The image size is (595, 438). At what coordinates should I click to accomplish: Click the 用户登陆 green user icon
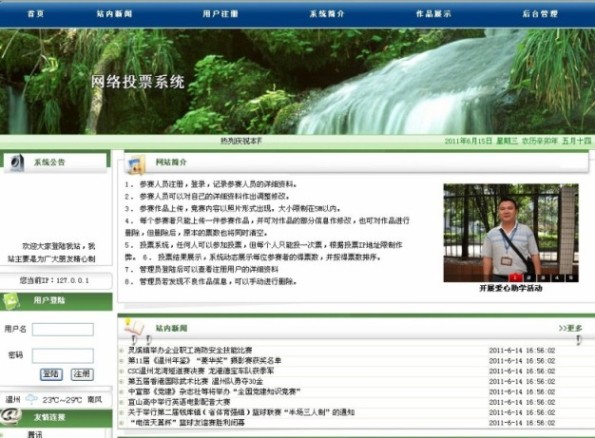point(12,301)
